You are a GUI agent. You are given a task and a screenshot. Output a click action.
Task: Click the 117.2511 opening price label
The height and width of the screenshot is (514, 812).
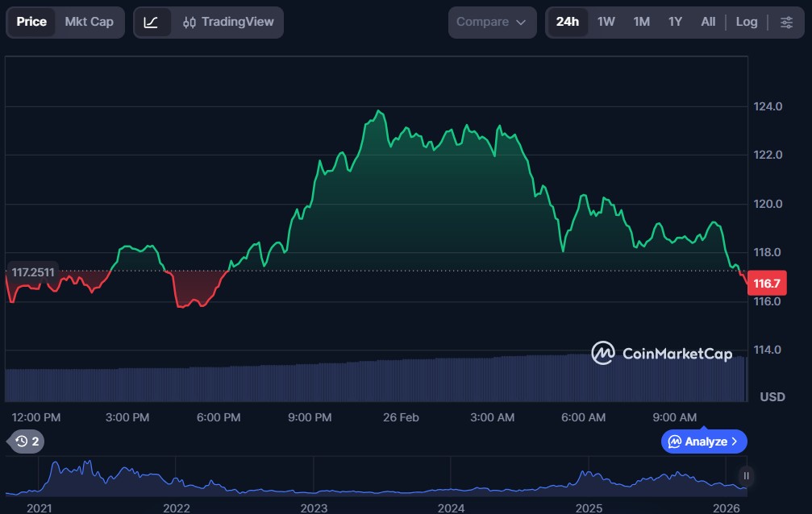(33, 272)
